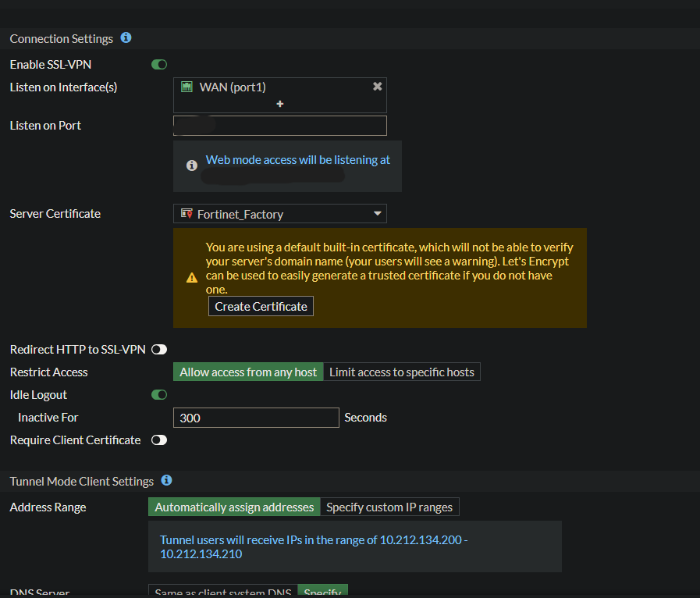The image size is (700, 598).
Task: Choose Automatically assign addresses option
Action: (x=234, y=507)
